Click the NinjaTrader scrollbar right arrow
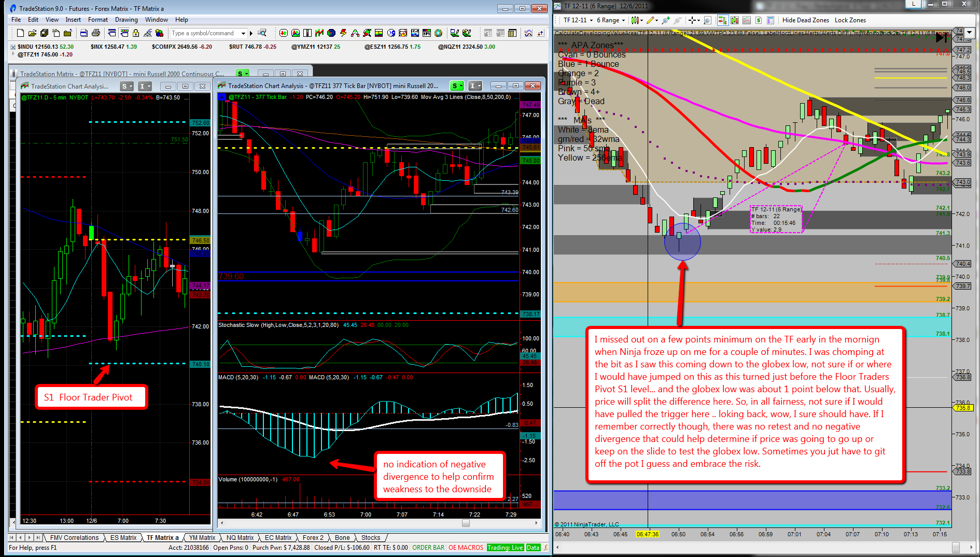Viewport: 980px width, 557px height. [971, 547]
